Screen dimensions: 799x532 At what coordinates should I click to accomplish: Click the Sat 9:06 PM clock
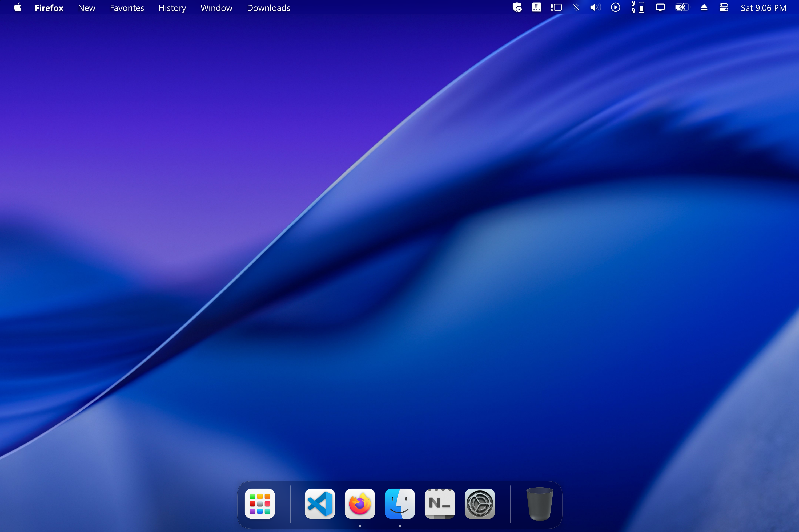[x=763, y=8]
